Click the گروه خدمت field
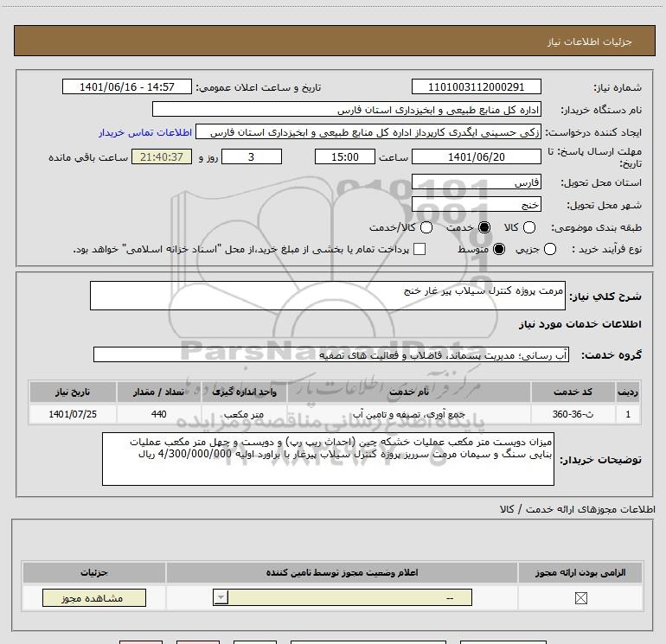666x644 pixels. (331, 355)
